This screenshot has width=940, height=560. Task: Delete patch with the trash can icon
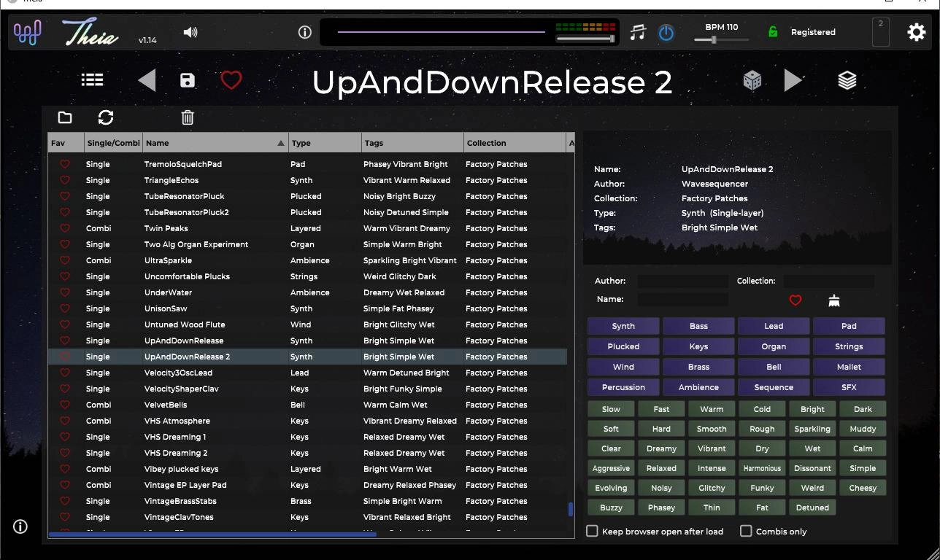188,117
